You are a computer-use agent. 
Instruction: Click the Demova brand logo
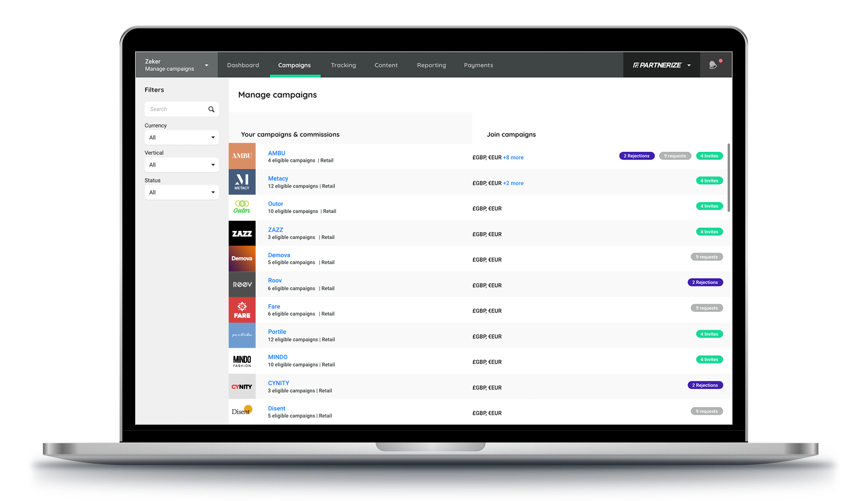(x=242, y=259)
